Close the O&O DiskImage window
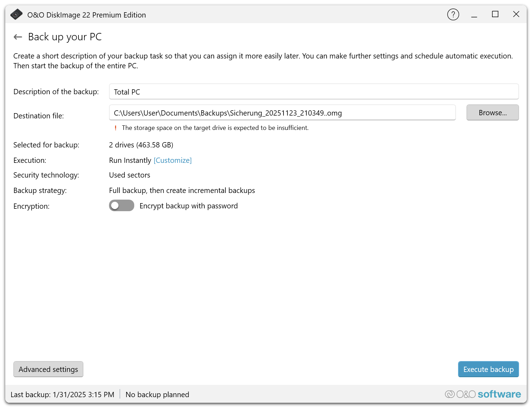The image size is (532, 408). point(516,14)
